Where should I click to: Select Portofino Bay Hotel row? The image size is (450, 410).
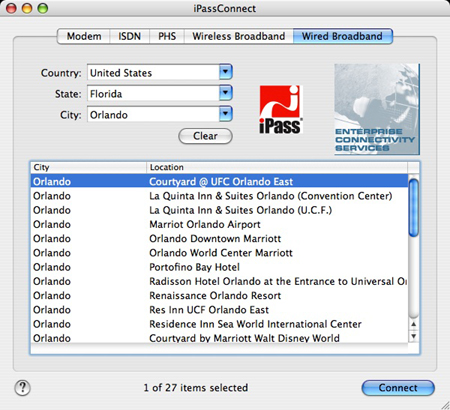pos(219,267)
